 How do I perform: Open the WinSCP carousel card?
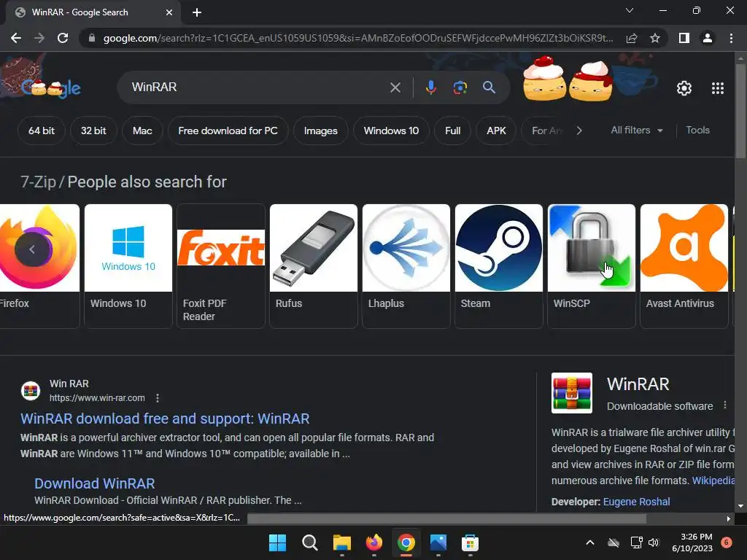pos(591,265)
